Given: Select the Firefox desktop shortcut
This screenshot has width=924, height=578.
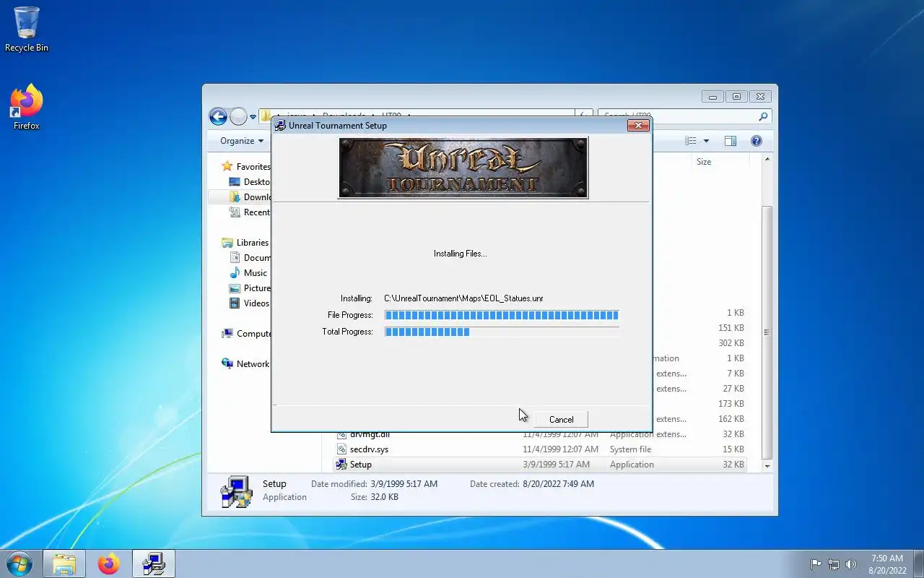Looking at the screenshot, I should (27, 107).
